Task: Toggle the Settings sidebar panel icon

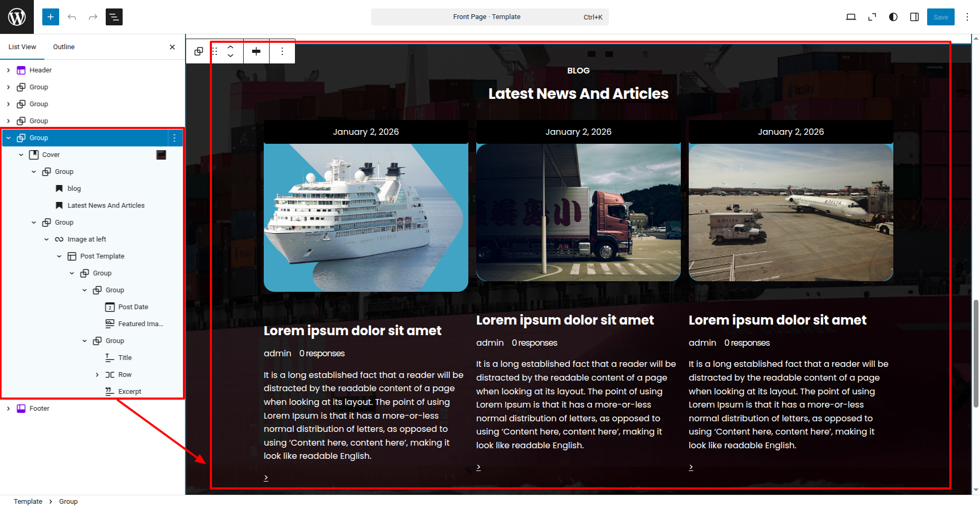Action: [x=914, y=17]
